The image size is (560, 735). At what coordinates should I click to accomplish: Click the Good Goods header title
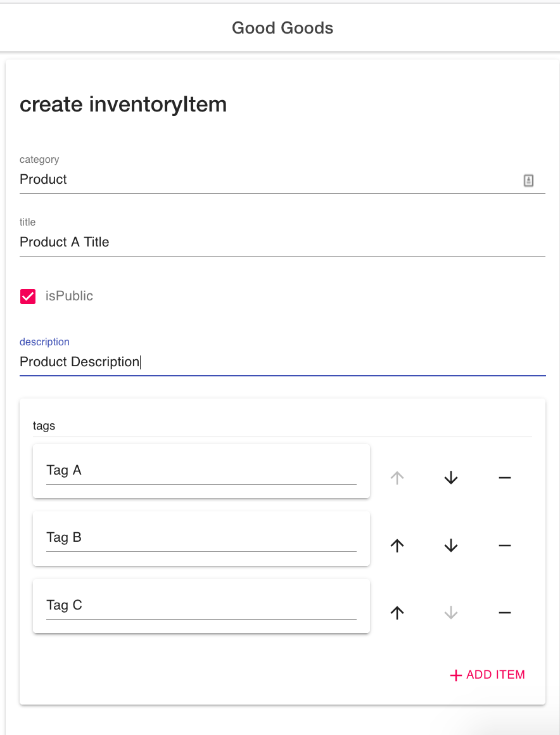click(x=283, y=28)
